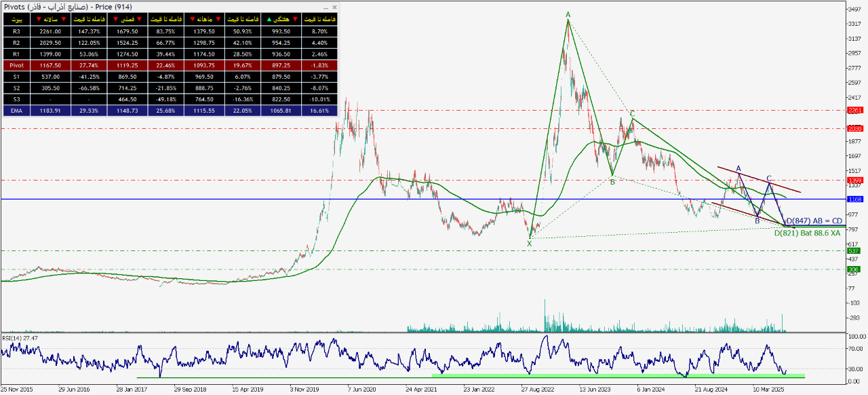The height and width of the screenshot is (395, 868).
Task: Select the EMA row label in table
Action: pos(17,110)
